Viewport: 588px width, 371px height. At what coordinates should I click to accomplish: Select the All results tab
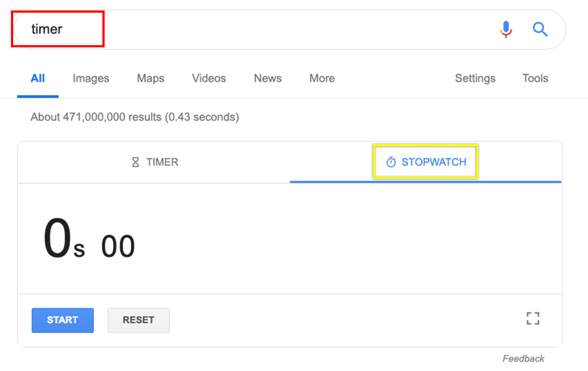pyautogui.click(x=38, y=78)
